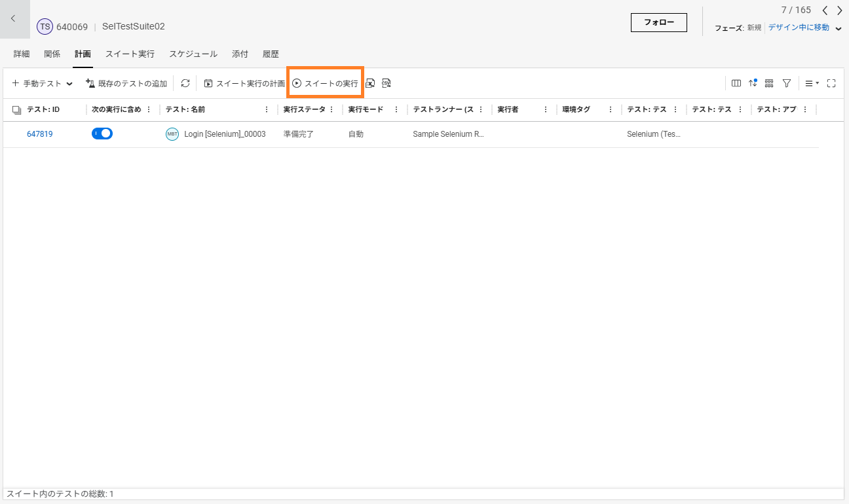
Task: Click the refresh icon in the toolbar
Action: click(185, 83)
